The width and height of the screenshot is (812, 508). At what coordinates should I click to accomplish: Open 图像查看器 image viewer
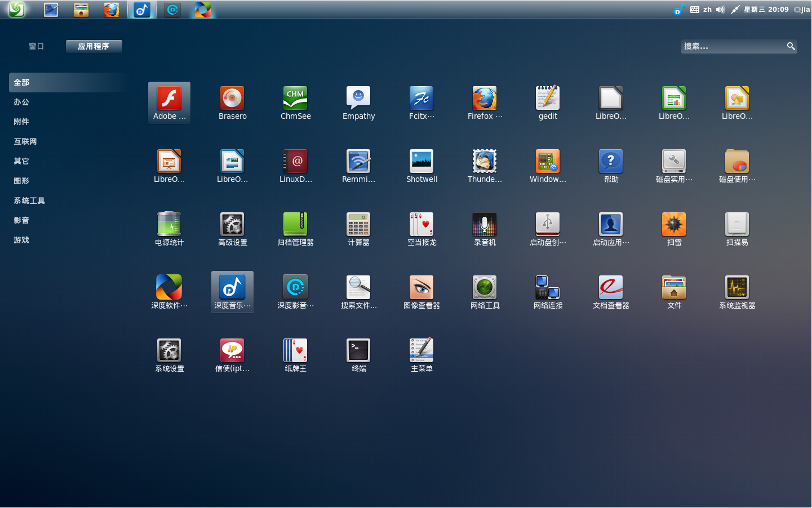click(x=421, y=292)
